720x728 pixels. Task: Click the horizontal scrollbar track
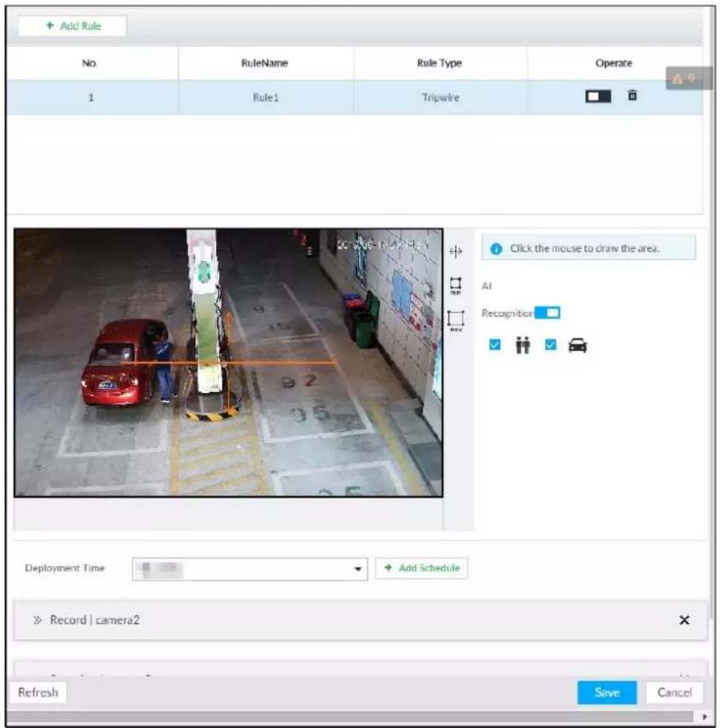pos(351,717)
